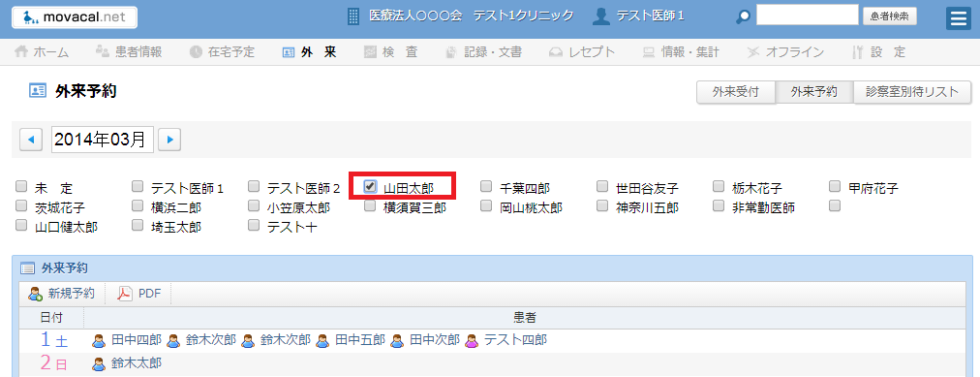Click the icon beside first 鈴木次郎
The image size is (980, 377).
pyautogui.click(x=173, y=341)
